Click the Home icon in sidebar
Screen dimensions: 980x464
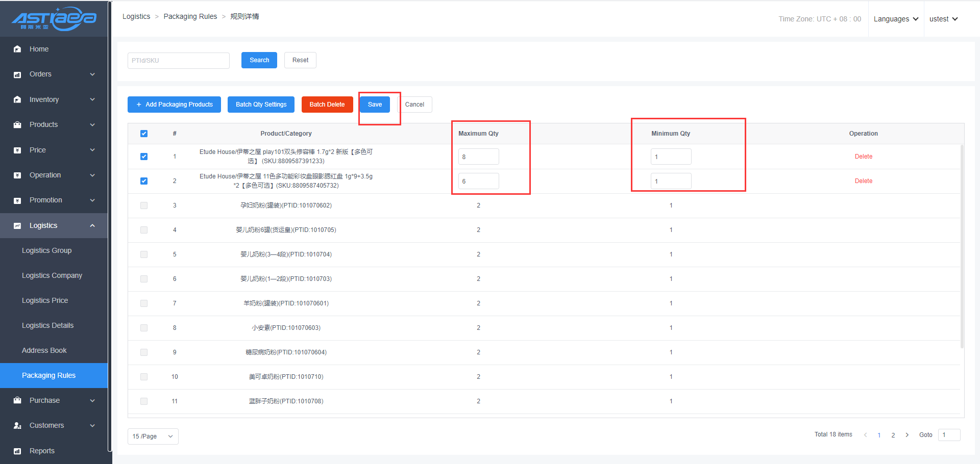click(17, 49)
